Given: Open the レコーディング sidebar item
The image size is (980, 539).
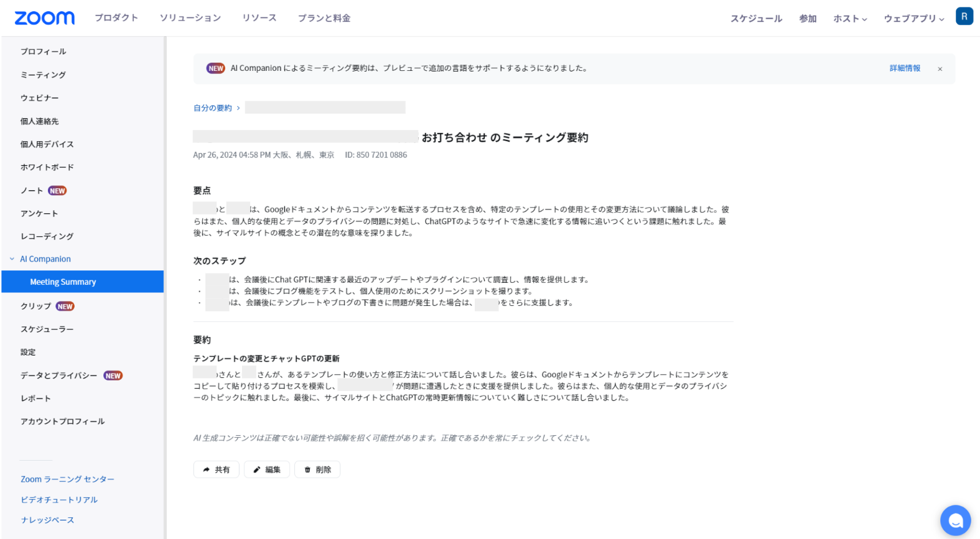Looking at the screenshot, I should [x=47, y=236].
